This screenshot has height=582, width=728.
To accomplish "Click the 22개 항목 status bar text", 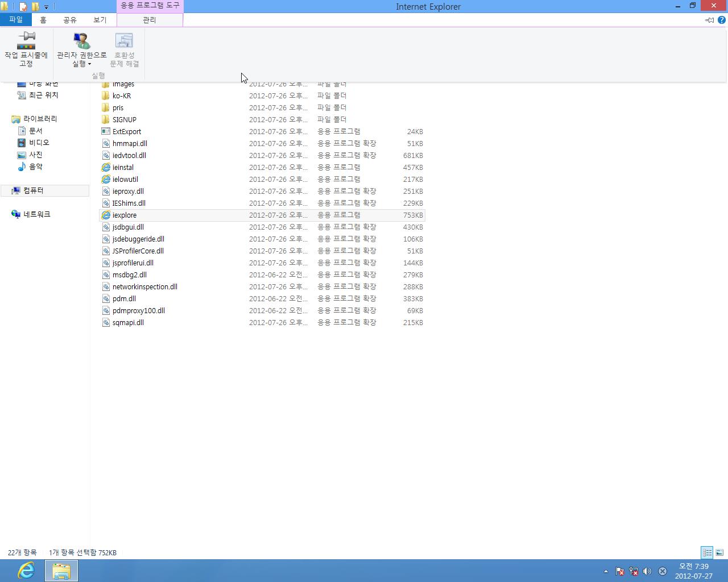I will pos(22,552).
